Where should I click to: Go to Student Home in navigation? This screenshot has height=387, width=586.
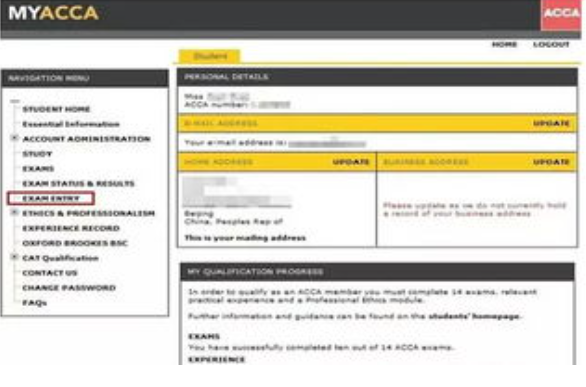(56, 109)
